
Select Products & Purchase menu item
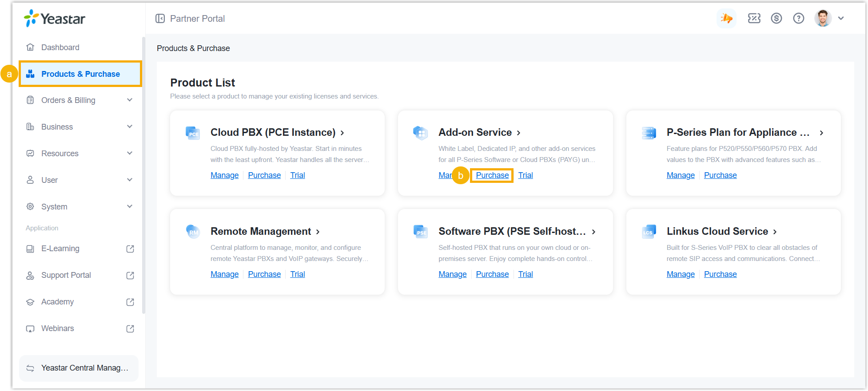point(80,74)
